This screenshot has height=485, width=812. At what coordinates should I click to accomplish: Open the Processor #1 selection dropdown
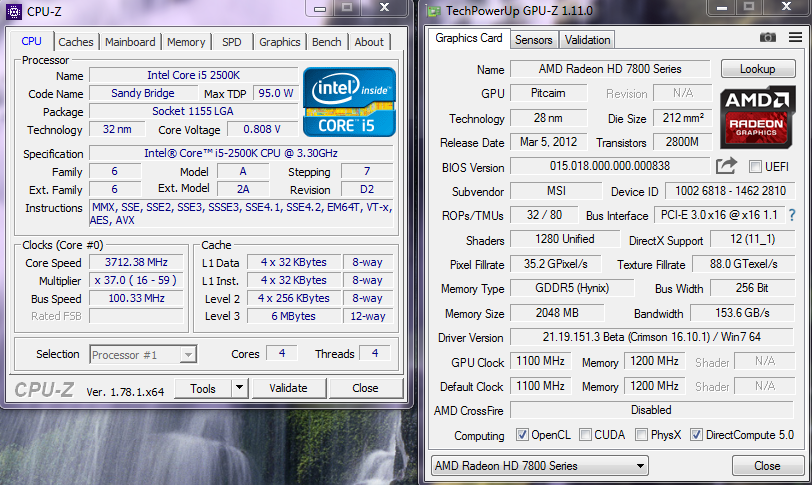tap(143, 355)
